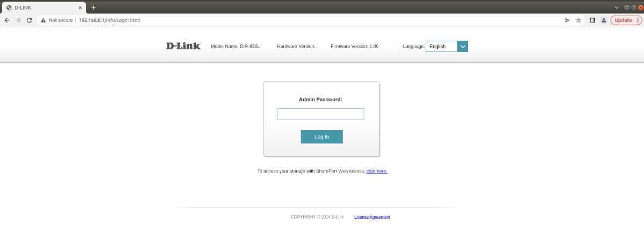Open the profile avatar menu
The image size is (644, 232).
[x=604, y=20]
